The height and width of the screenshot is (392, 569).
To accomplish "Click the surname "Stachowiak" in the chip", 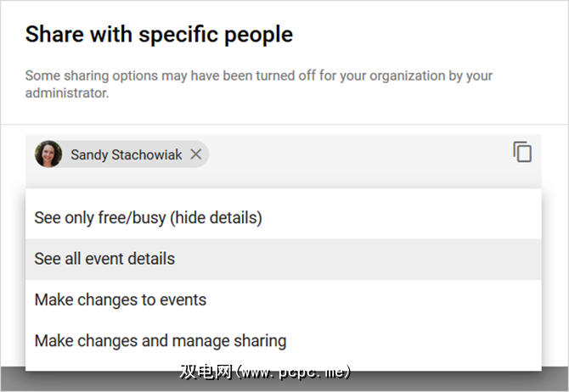I will click(147, 154).
